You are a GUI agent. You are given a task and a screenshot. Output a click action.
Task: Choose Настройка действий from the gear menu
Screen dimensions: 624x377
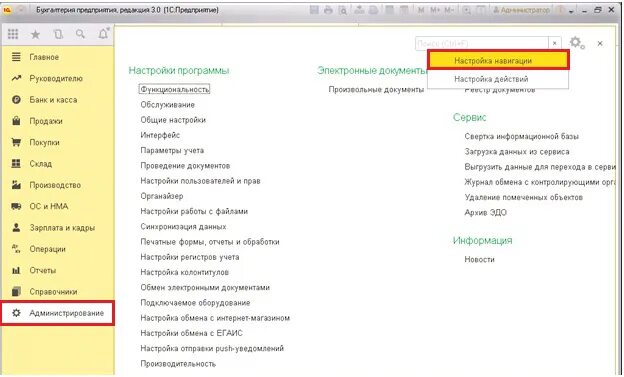pos(498,79)
